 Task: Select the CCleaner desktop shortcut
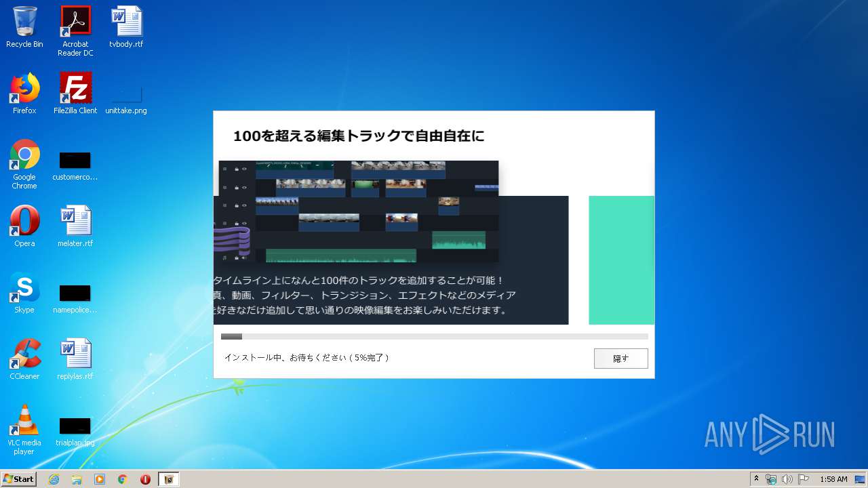24,360
